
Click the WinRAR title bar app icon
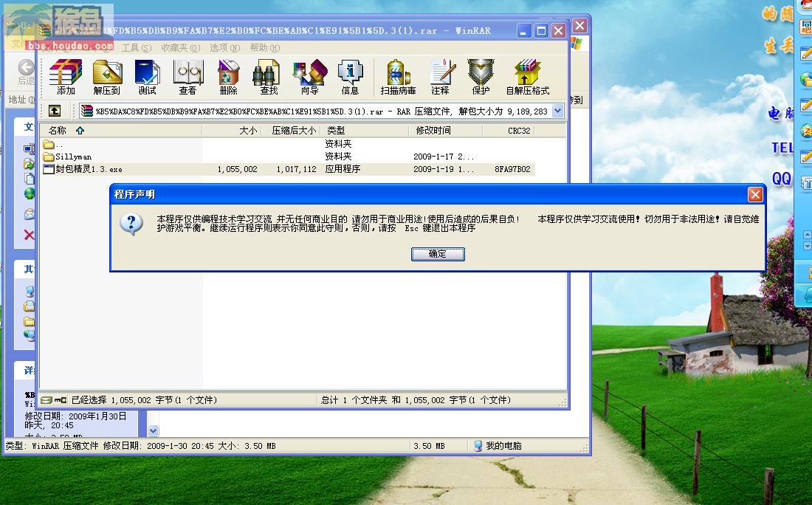(46, 30)
